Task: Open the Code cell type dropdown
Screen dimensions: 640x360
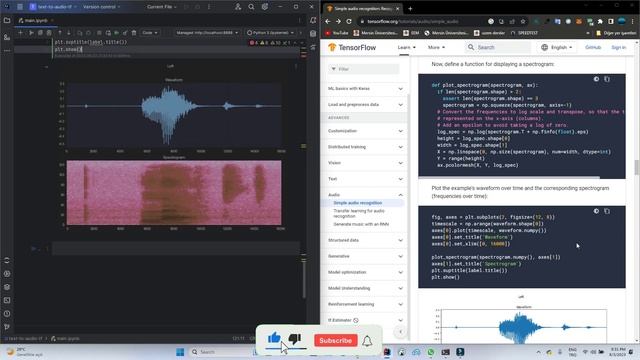Action: [x=150, y=33]
